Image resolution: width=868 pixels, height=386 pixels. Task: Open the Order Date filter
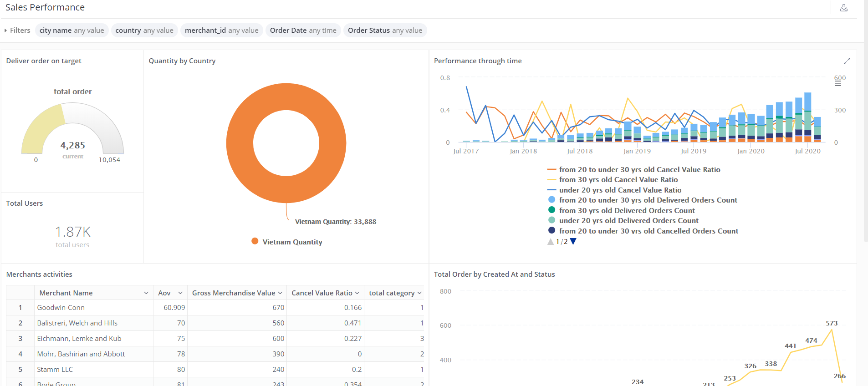[303, 30]
